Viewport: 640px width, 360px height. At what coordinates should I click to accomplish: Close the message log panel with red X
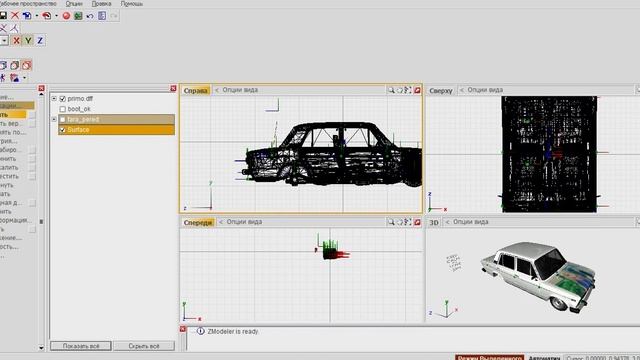click(x=183, y=329)
